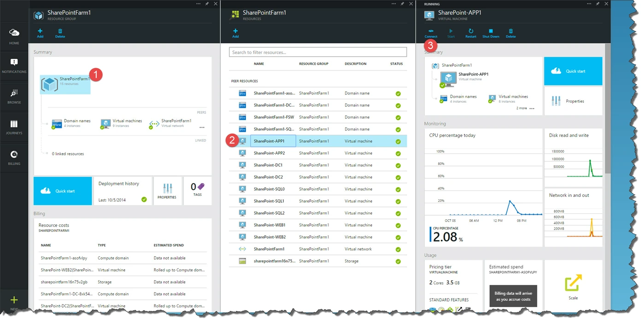Select the SharePoint-WEB2 resource row
Viewport: 644px width, 323px height.
coord(318,237)
